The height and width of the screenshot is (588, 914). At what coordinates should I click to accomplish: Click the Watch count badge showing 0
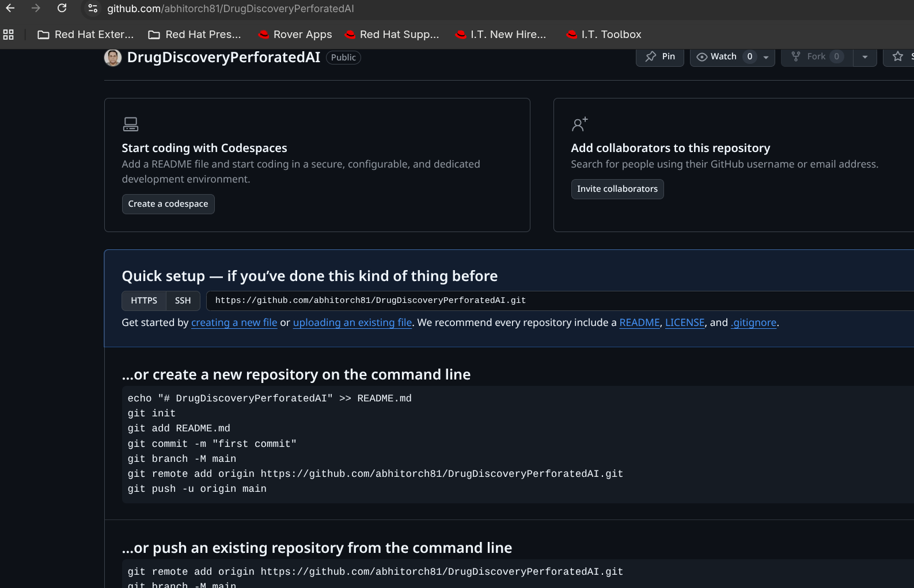tap(750, 56)
